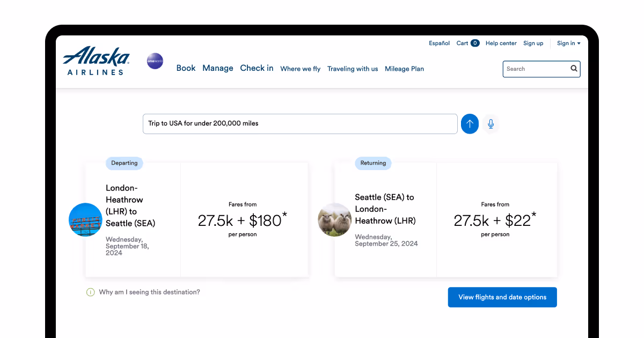Open the cart item count badge

(475, 43)
